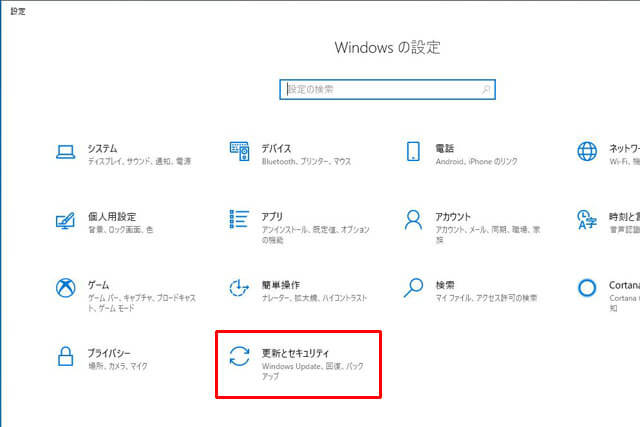Screen dimensions: 640x427
Task: Open the 簡単操作 ease of access icon
Action: pyautogui.click(x=239, y=288)
